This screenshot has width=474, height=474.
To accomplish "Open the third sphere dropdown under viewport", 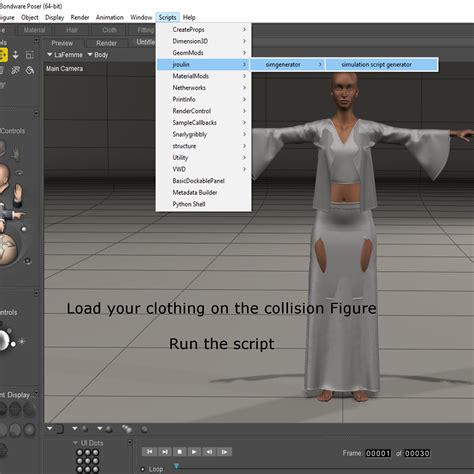I will tap(100, 428).
